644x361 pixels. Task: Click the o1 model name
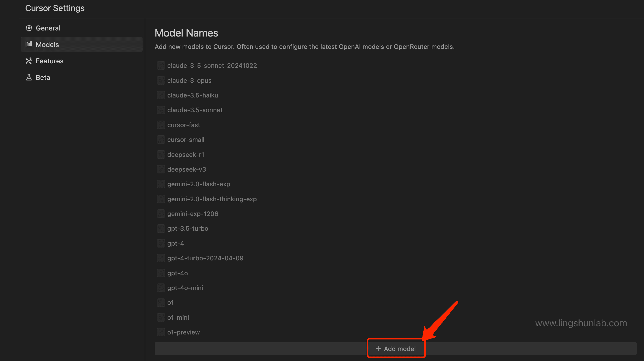[170, 302]
